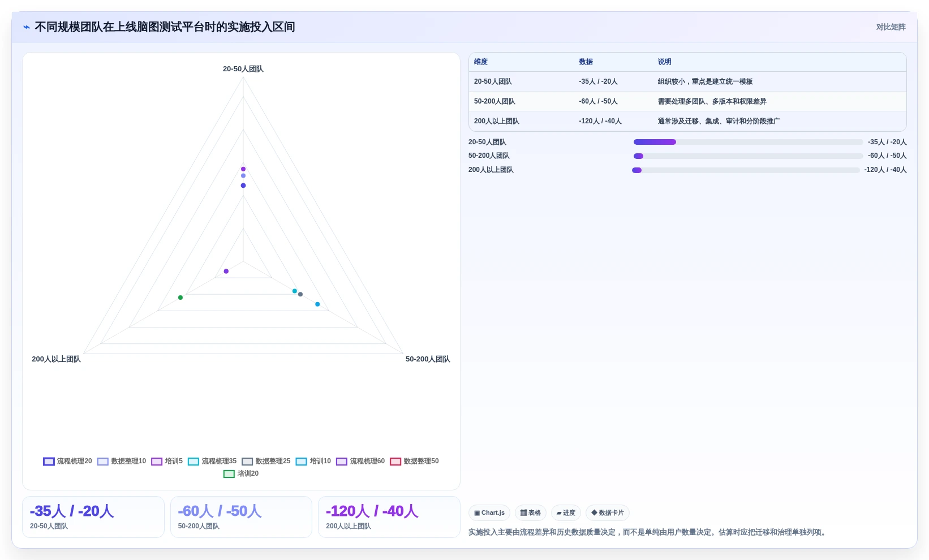Image resolution: width=929 pixels, height=560 pixels.
Task: Click the radar axis label 200人以上团队
Action: 56,359
